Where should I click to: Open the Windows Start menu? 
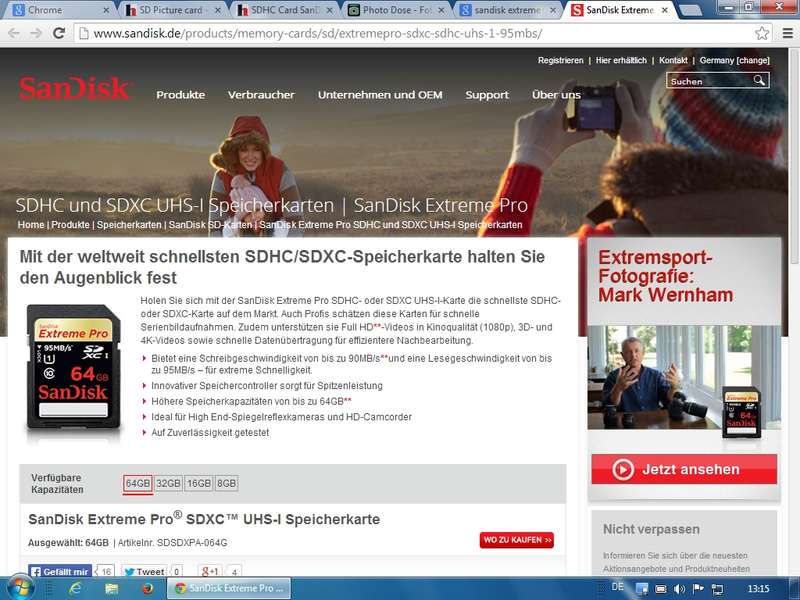pos(20,587)
